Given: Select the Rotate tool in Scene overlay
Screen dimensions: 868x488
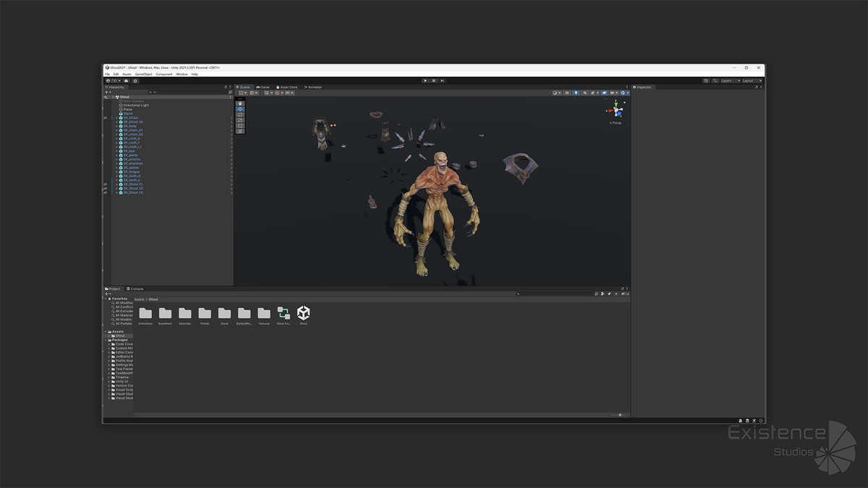Looking at the screenshot, I should tap(240, 114).
